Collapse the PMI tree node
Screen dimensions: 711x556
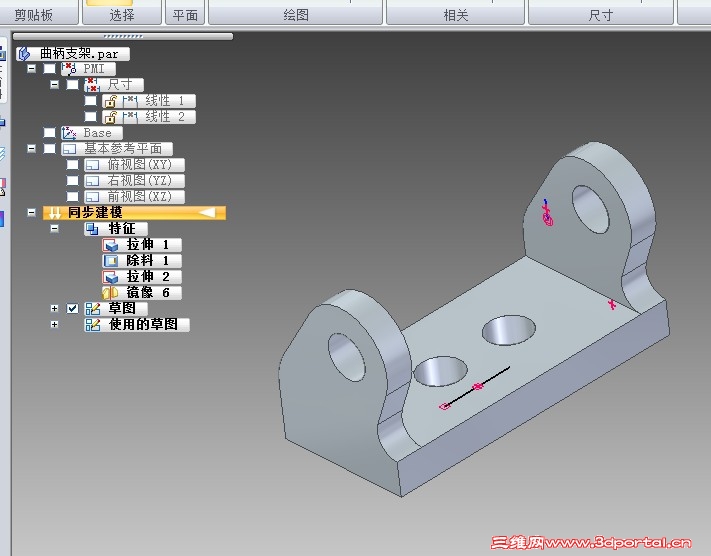pos(31,69)
